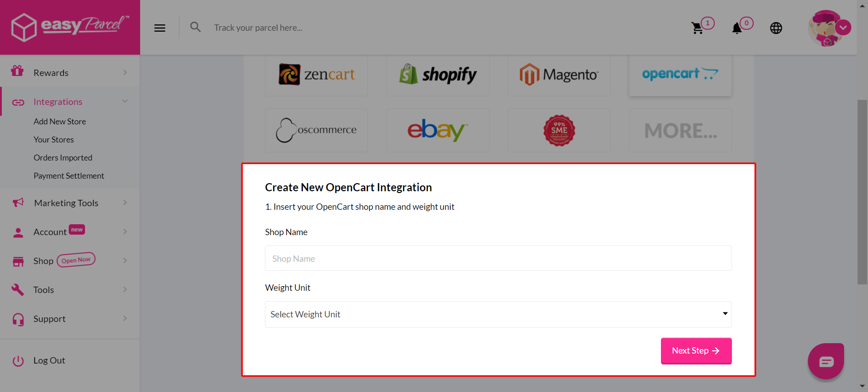The width and height of the screenshot is (868, 392).
Task: Click the Support headset icon
Action: coord(18,319)
